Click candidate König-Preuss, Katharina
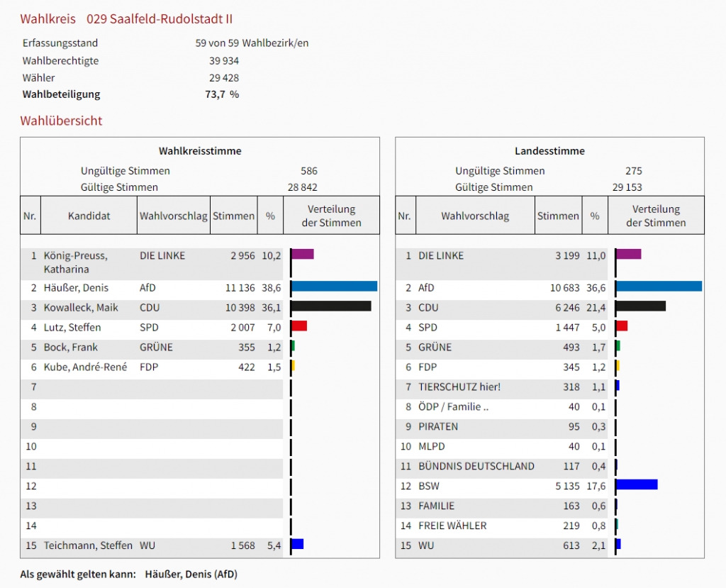 pos(76,262)
